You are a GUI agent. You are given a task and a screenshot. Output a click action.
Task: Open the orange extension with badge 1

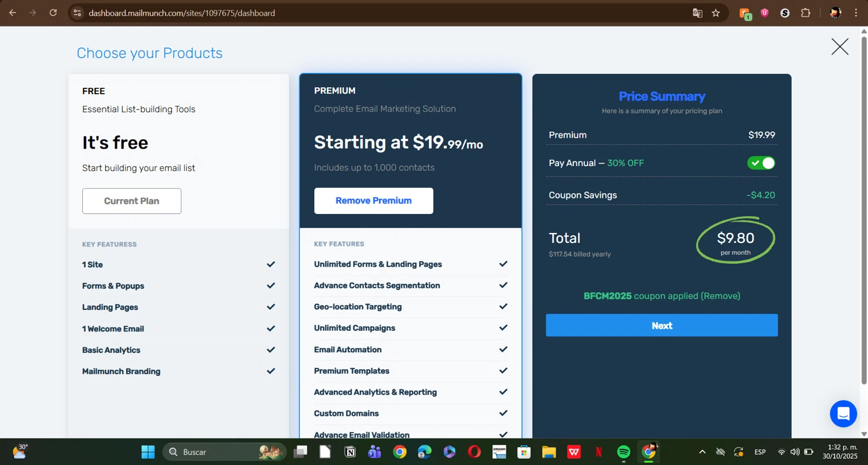click(745, 13)
